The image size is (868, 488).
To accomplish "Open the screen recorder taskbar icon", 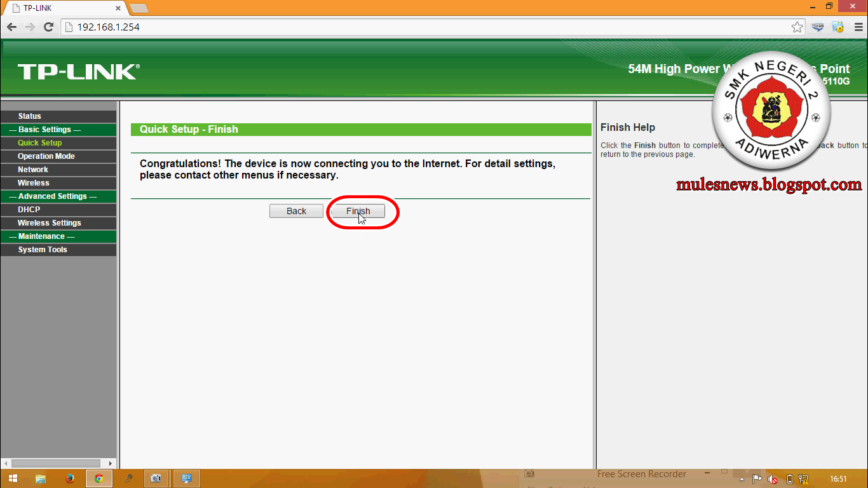I will [187, 478].
